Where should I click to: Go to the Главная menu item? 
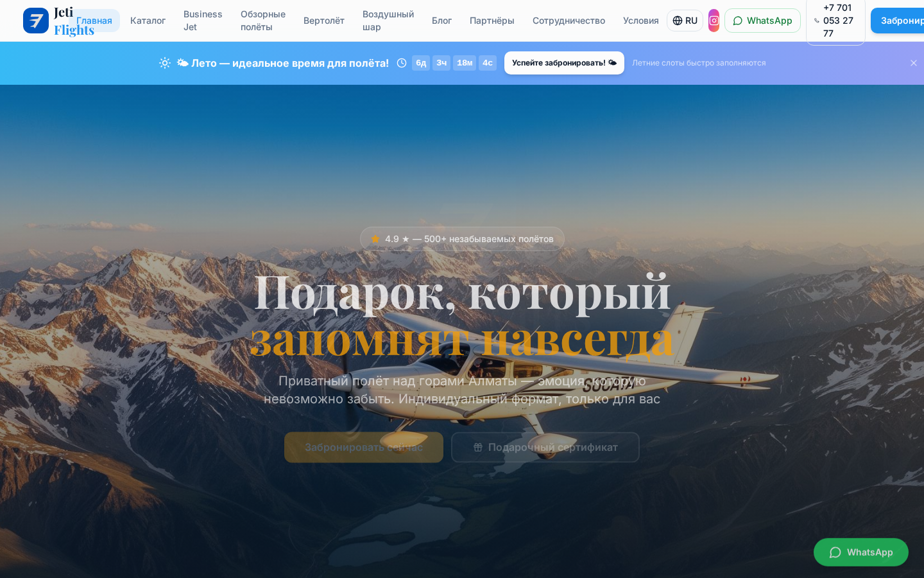point(94,21)
